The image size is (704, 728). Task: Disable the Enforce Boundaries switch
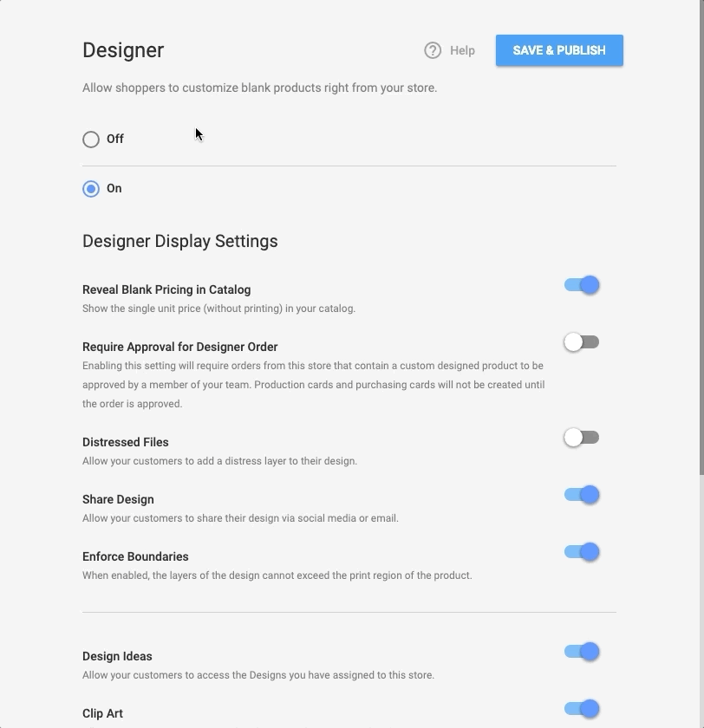point(582,552)
